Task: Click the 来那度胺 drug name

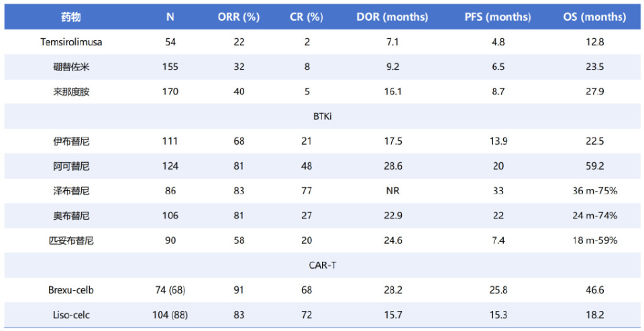Action: point(71,92)
